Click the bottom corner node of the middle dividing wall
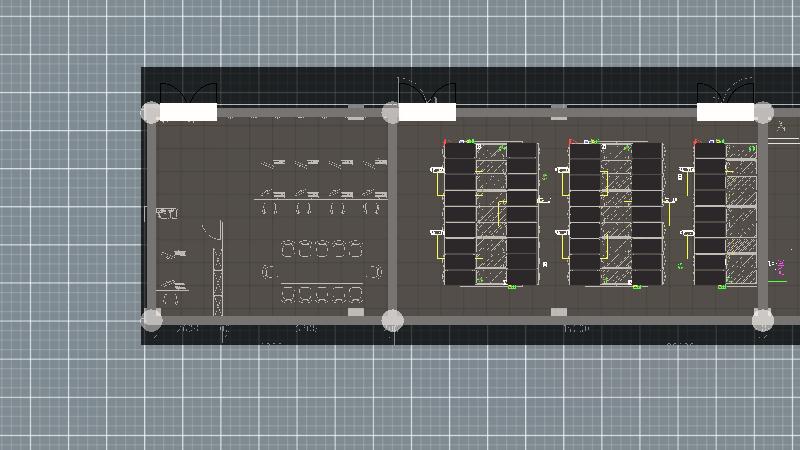This screenshot has height=450, width=800. tap(393, 320)
